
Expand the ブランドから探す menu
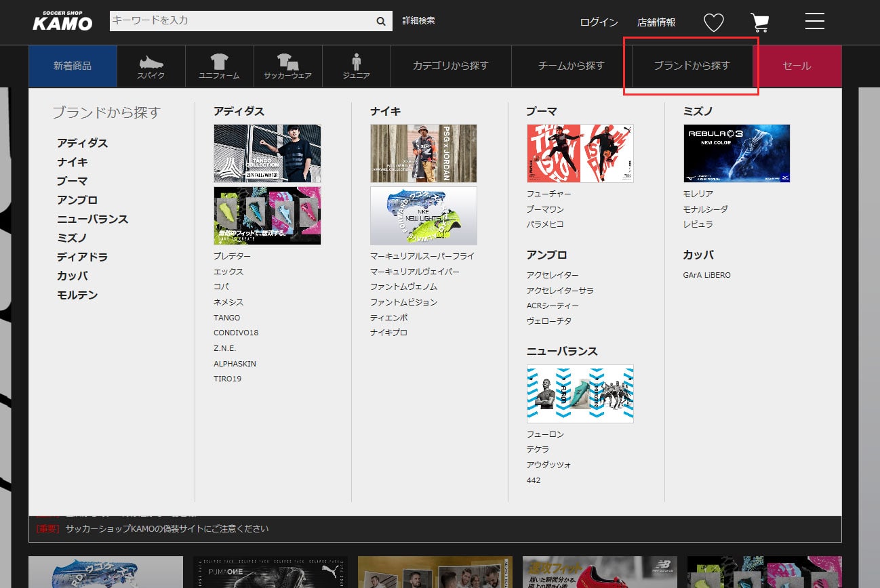click(x=692, y=66)
